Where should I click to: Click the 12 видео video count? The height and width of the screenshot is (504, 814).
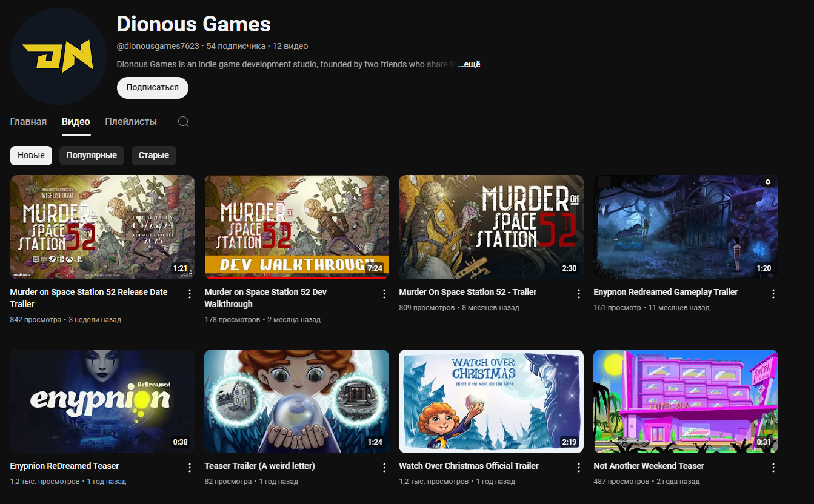[x=290, y=46]
